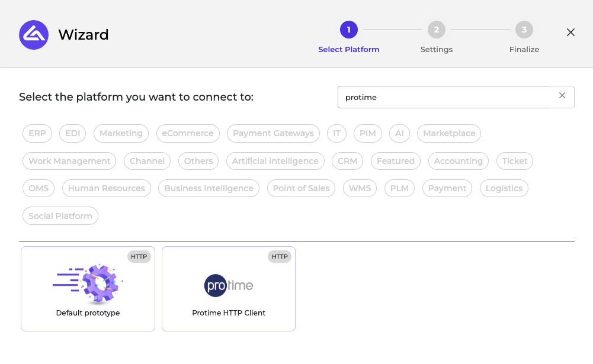Clear the protime search text

coord(562,96)
